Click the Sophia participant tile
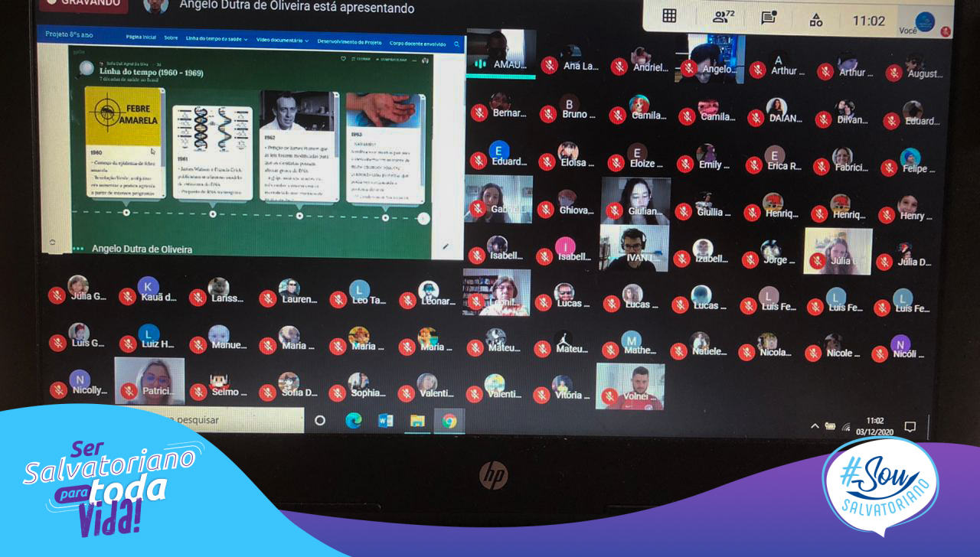The width and height of the screenshot is (980, 557). [x=358, y=385]
